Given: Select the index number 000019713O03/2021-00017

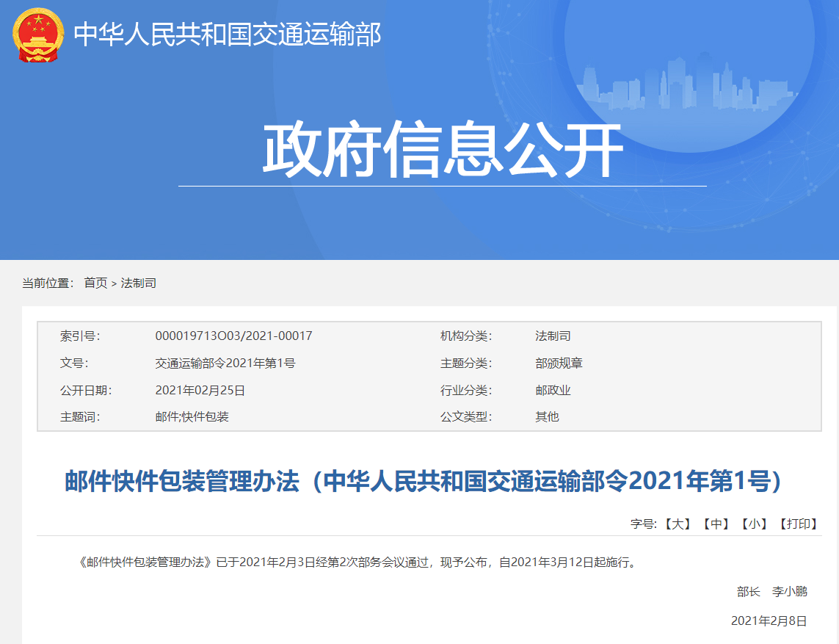Looking at the screenshot, I should (x=233, y=336).
